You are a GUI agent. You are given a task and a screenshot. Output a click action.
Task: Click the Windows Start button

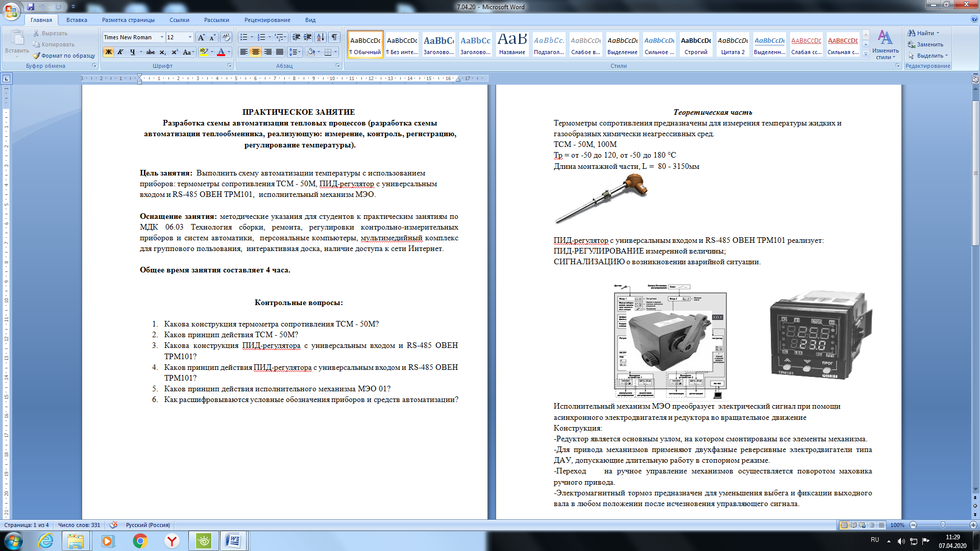point(13,541)
